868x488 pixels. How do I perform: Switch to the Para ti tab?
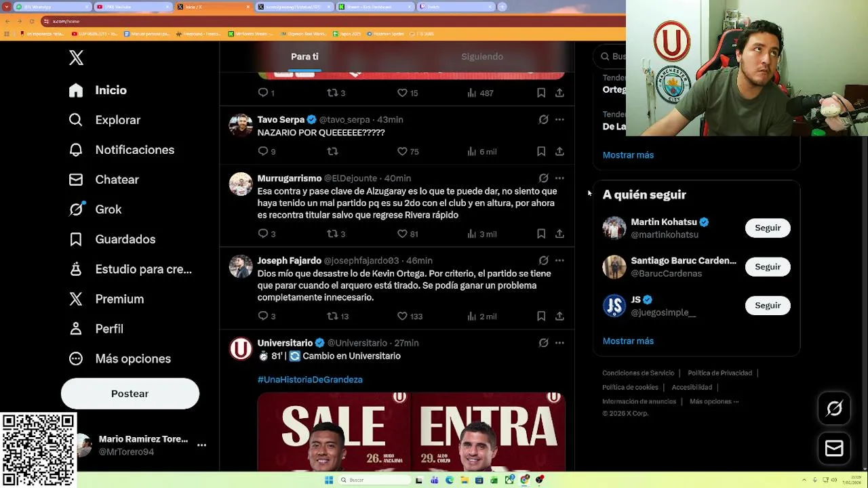pyautogui.click(x=304, y=56)
